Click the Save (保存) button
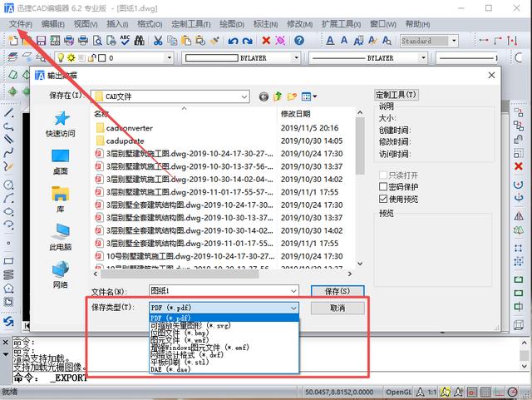The height and width of the screenshot is (400, 532). coord(337,291)
